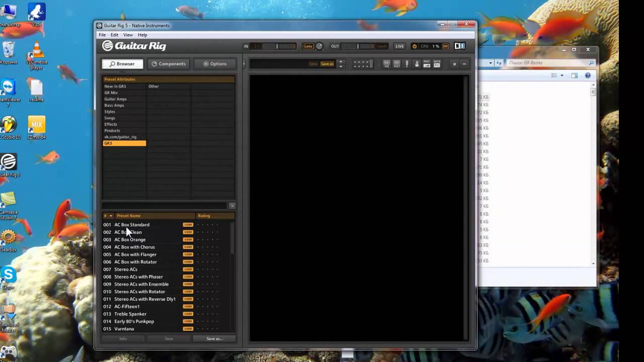Click the Explorer refresh button
Image resolution: width=644 pixels, height=362 pixels.
point(499,63)
